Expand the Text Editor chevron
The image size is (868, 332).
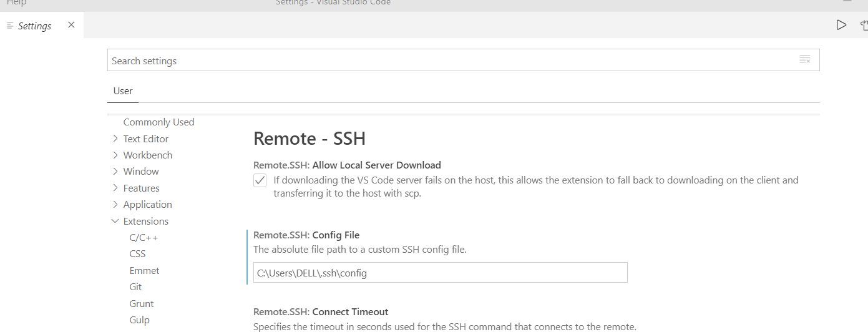pos(115,139)
